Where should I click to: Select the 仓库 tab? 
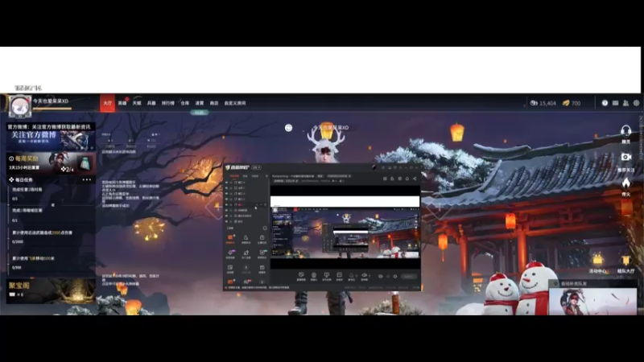(185, 103)
